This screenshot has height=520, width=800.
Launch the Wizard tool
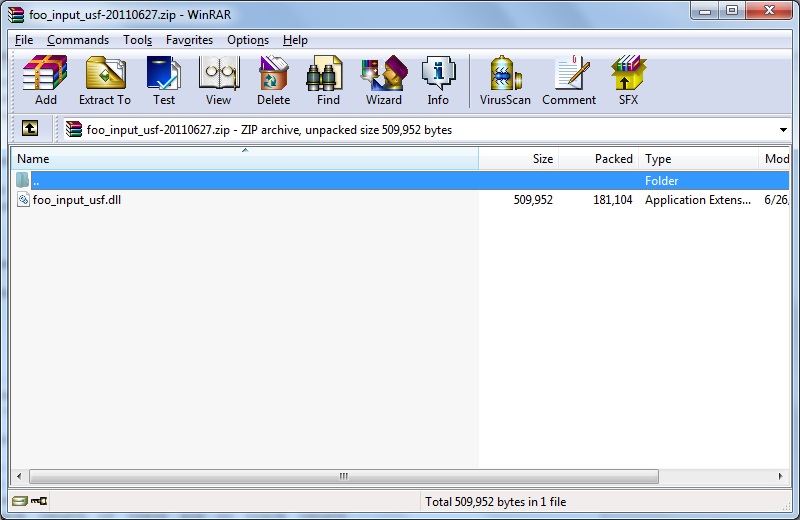384,80
